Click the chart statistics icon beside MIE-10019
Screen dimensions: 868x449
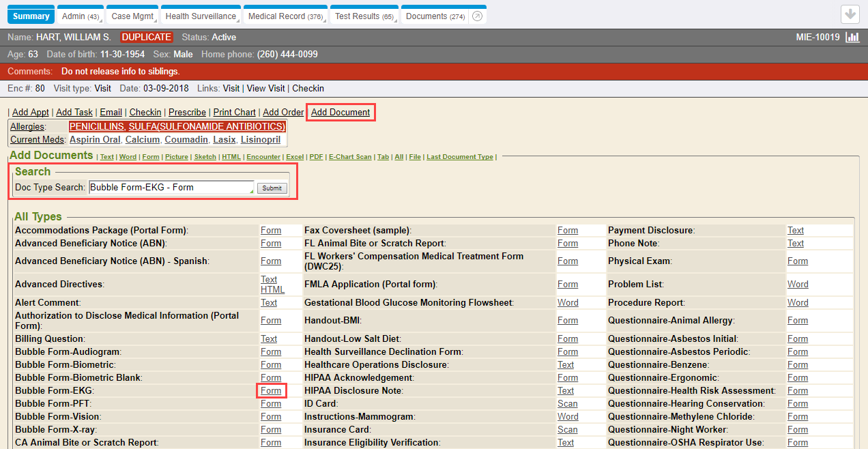(x=852, y=38)
